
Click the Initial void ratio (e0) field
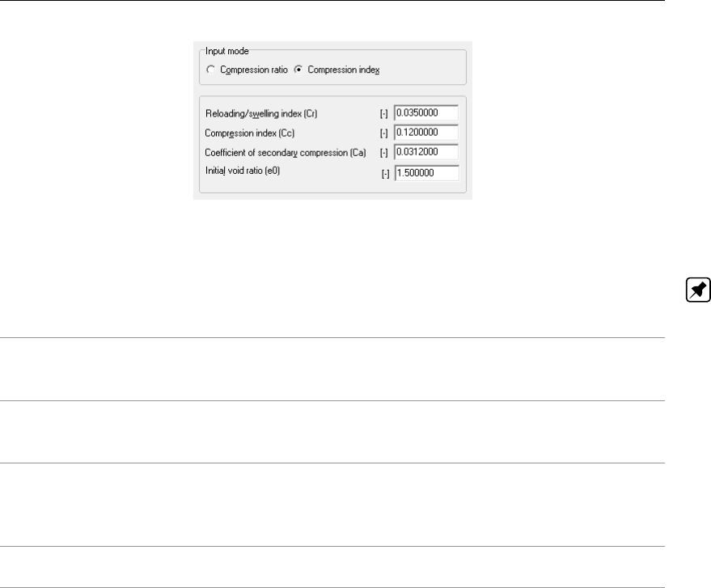426,171
